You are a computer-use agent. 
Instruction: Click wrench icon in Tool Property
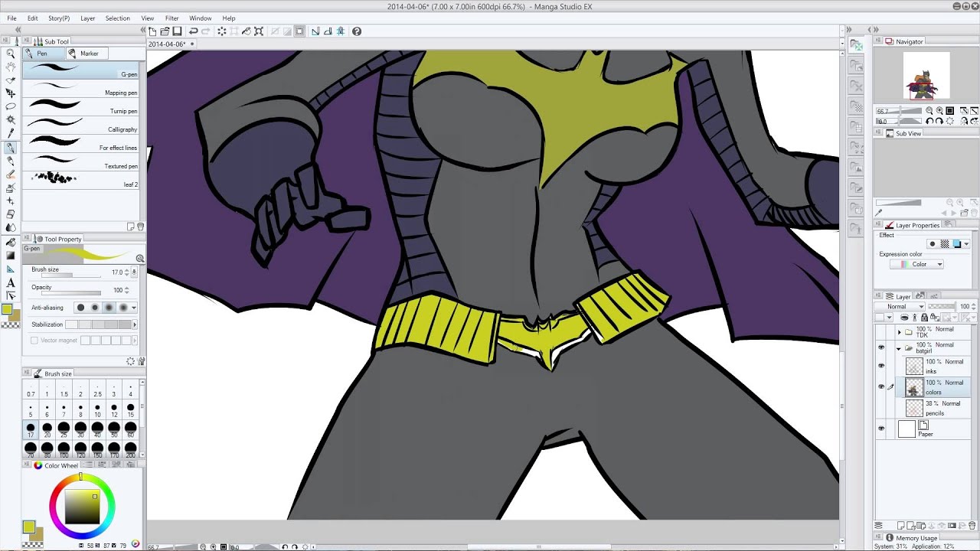tap(141, 361)
